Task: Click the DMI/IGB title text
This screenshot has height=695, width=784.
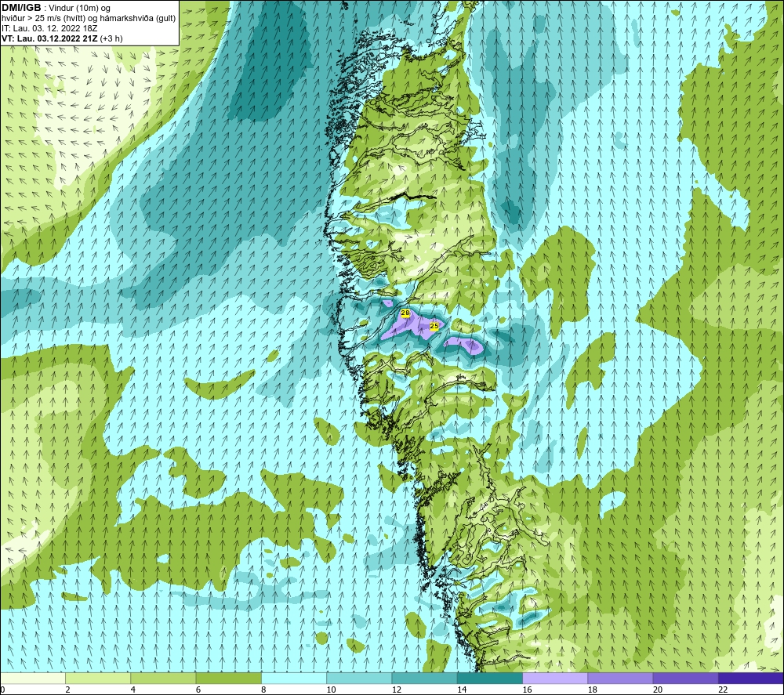Action: tap(21, 8)
